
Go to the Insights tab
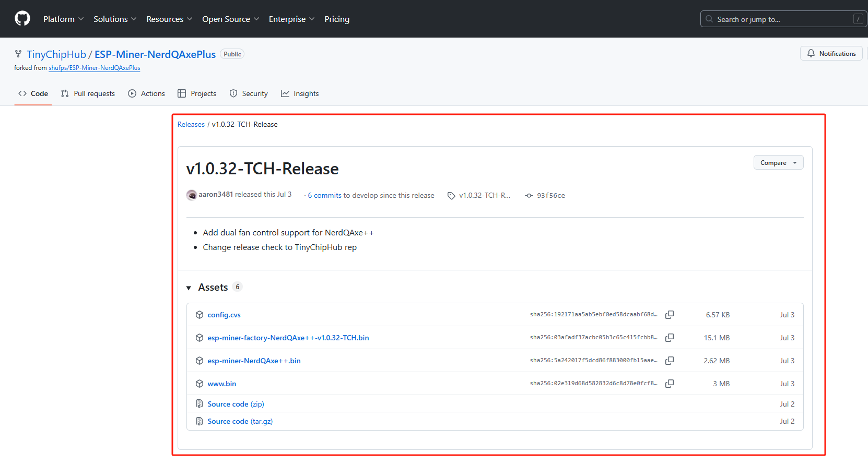click(300, 94)
